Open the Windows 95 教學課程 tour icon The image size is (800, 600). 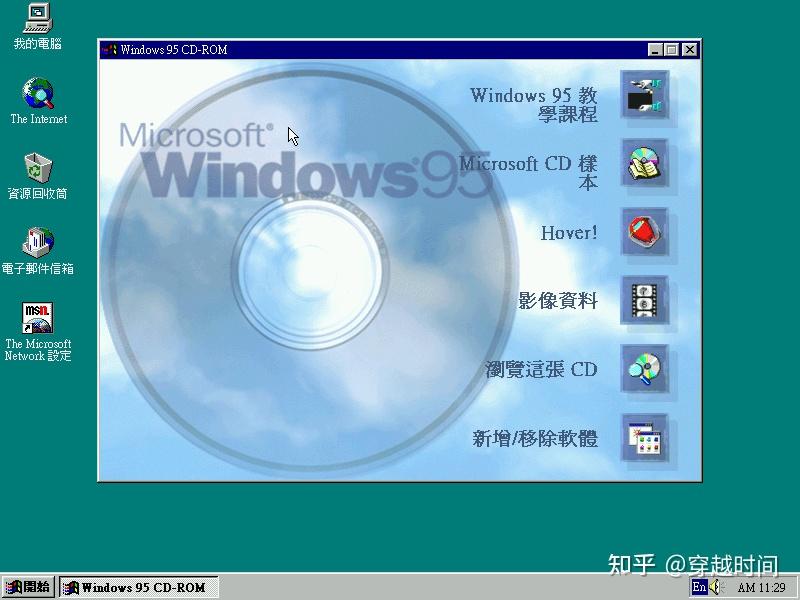pos(644,95)
